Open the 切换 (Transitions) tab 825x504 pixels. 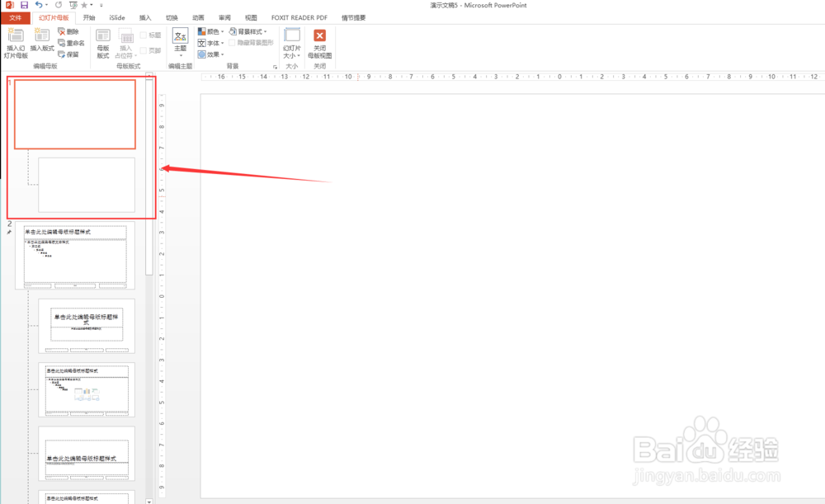(172, 17)
